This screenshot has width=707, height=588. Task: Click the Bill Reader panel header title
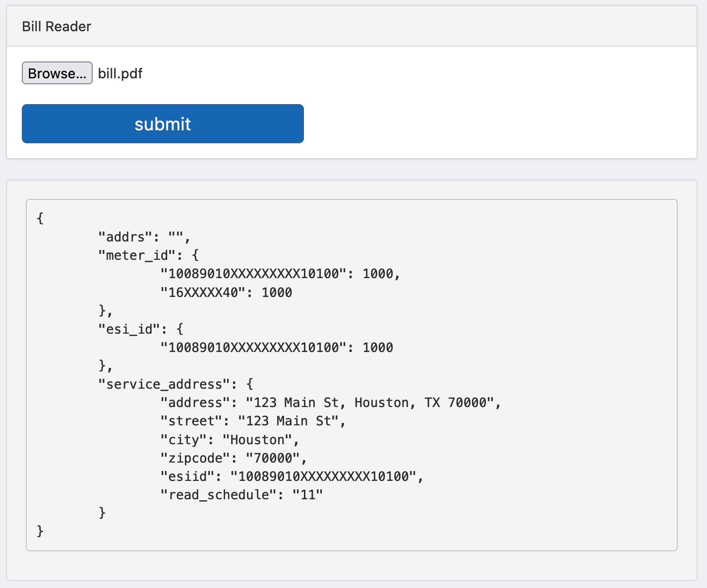point(57,27)
